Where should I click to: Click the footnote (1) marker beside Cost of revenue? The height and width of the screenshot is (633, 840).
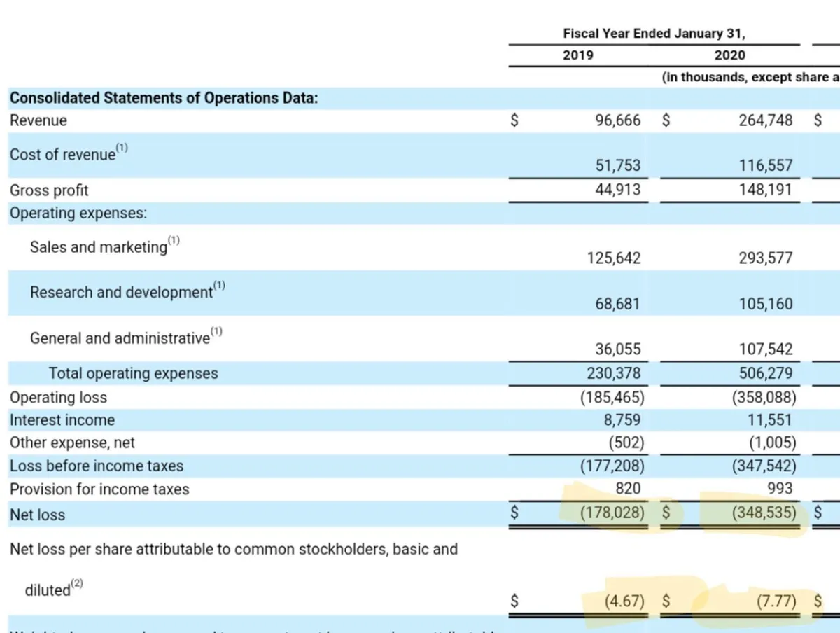tap(122, 148)
